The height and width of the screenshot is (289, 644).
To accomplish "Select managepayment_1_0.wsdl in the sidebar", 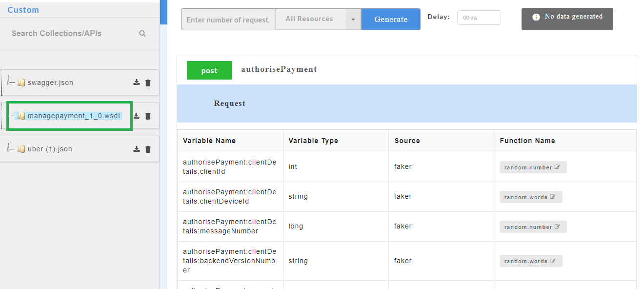I will [73, 116].
